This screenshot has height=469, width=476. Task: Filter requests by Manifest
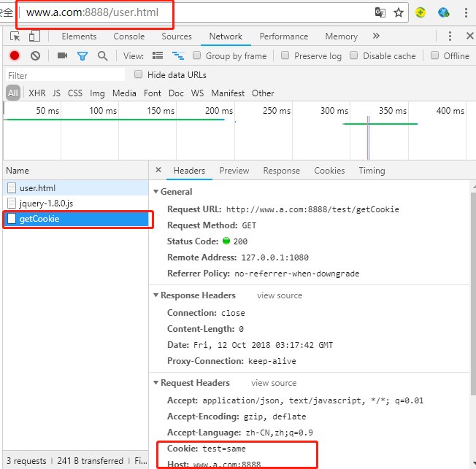tap(228, 93)
